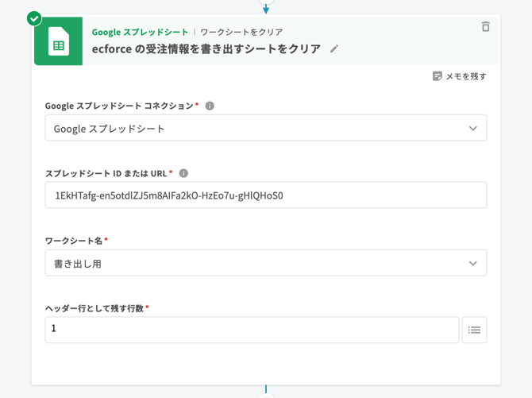Click the green Google Sheets app icon
Viewport: 532px width, 398px height.
pos(58,42)
